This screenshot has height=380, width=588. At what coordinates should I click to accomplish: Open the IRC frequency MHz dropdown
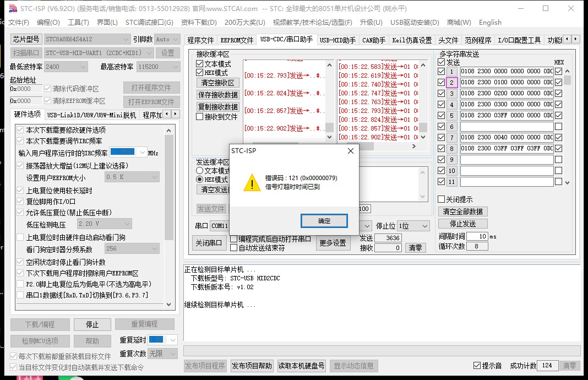tap(143, 153)
